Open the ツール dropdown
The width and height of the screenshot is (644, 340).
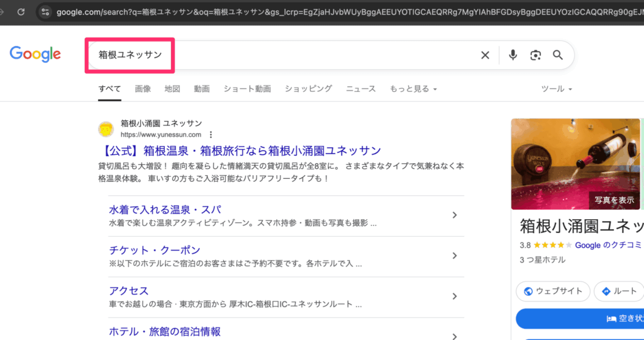(557, 89)
